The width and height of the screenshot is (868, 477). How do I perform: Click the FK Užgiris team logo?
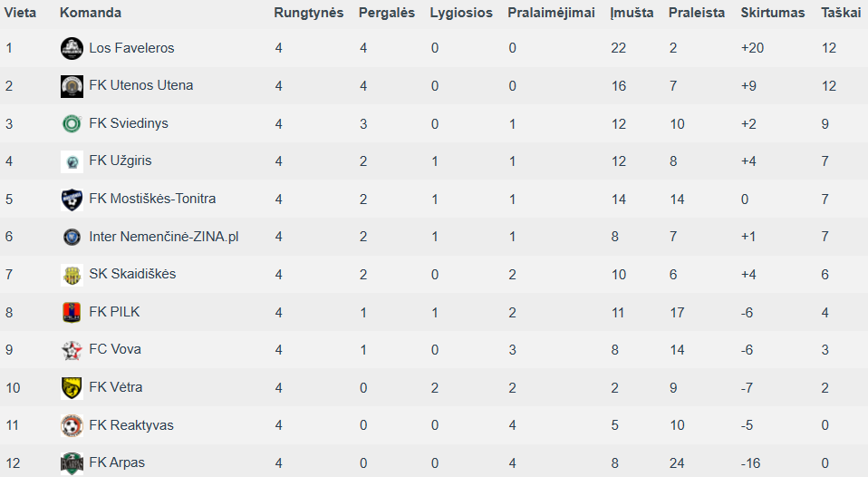(72, 161)
